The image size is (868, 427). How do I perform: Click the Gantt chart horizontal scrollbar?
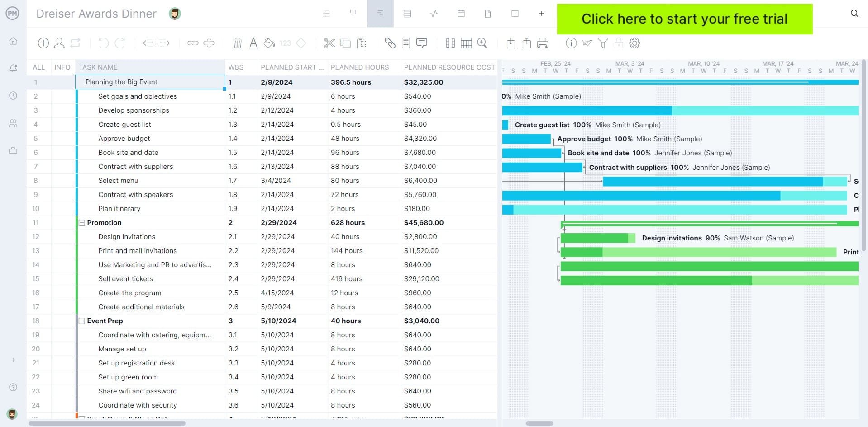click(539, 423)
